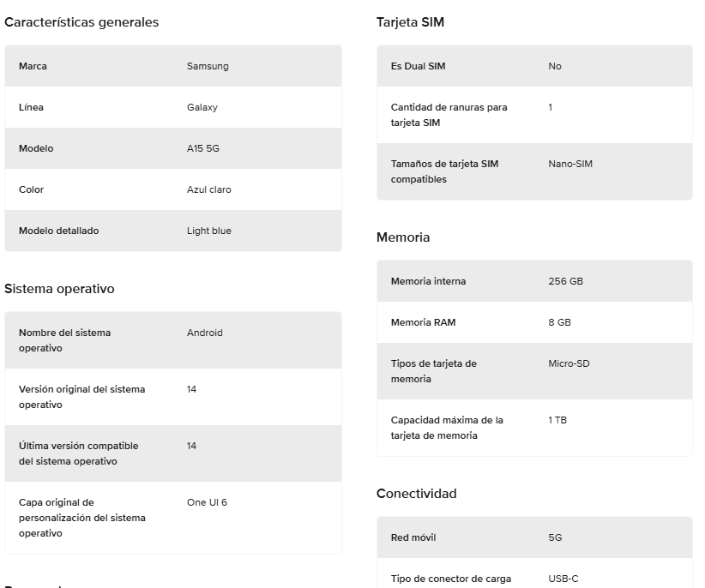705x588 pixels.
Task: Select the Galaxy line value
Action: 202,107
